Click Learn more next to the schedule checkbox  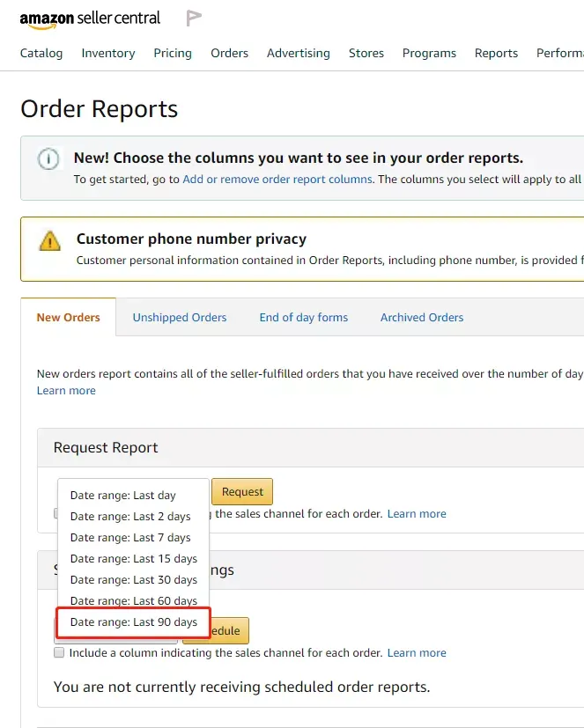pos(417,653)
